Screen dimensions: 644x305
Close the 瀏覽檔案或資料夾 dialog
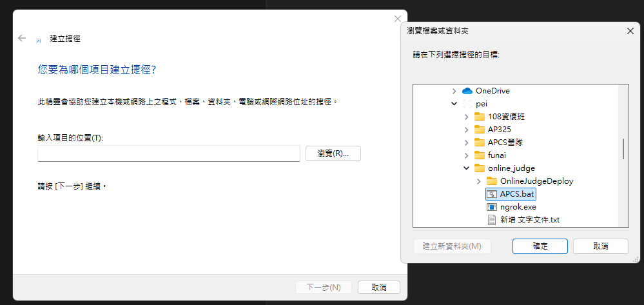[x=630, y=31]
